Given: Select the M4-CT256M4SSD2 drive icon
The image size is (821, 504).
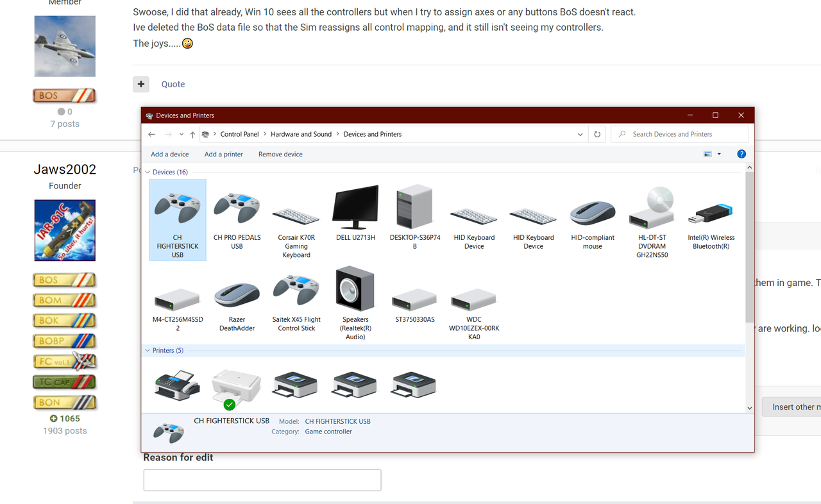Looking at the screenshot, I should coord(178,299).
